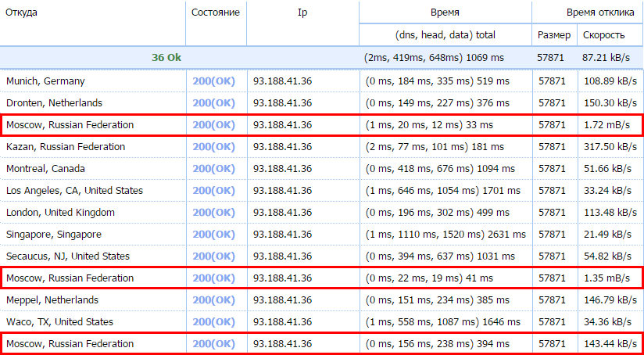This screenshot has height=355, width=644.
Task: Open the 200(OK) status for Dronten, Netherlands
Action: coord(213,103)
